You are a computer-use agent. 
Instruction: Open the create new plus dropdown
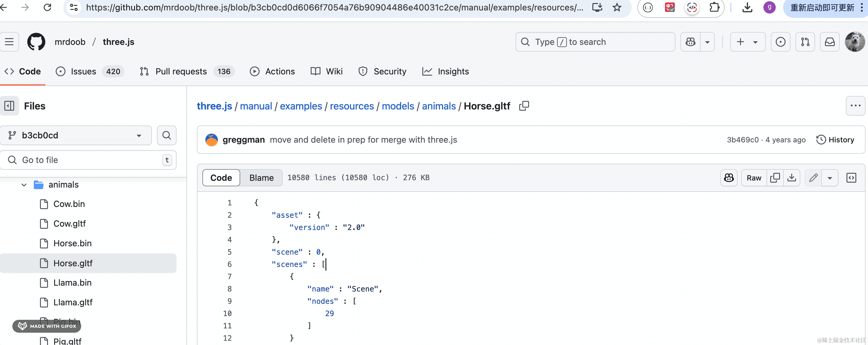click(x=747, y=42)
